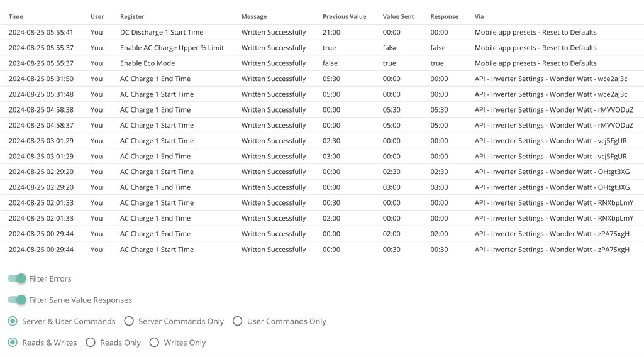Choose Server Commands Only radio button
Screen dimensions: 644x357
[129, 321]
